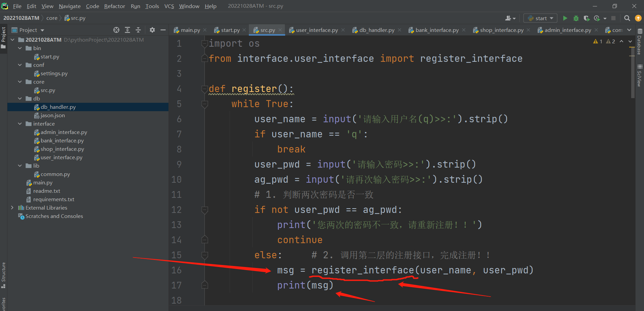Close the db_handler.py editor tab

click(x=399, y=30)
